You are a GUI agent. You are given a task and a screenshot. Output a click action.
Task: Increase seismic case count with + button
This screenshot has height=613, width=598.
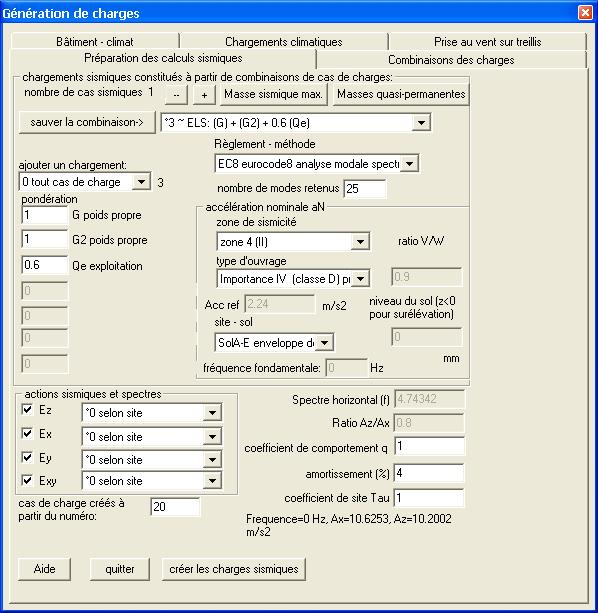pyautogui.click(x=204, y=95)
